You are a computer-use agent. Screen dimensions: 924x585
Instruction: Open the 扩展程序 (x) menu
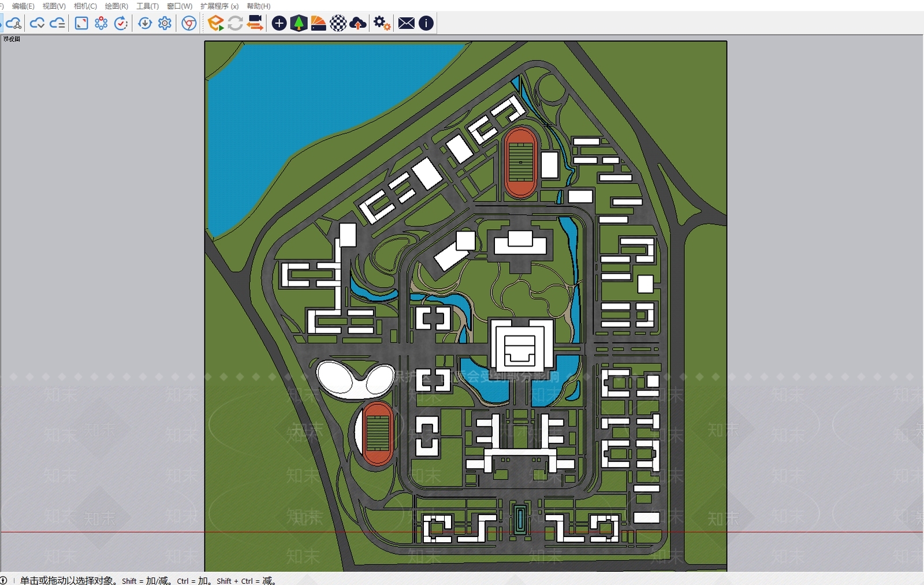click(219, 6)
